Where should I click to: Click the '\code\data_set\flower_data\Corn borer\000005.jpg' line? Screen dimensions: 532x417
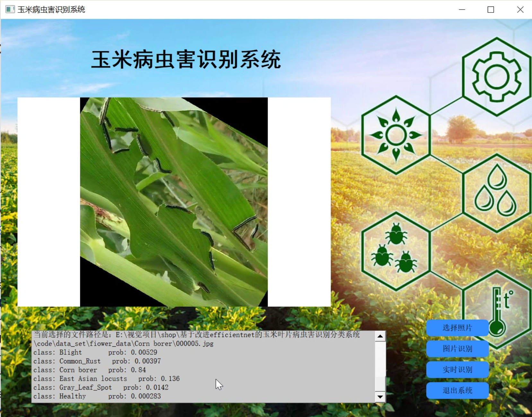(123, 344)
